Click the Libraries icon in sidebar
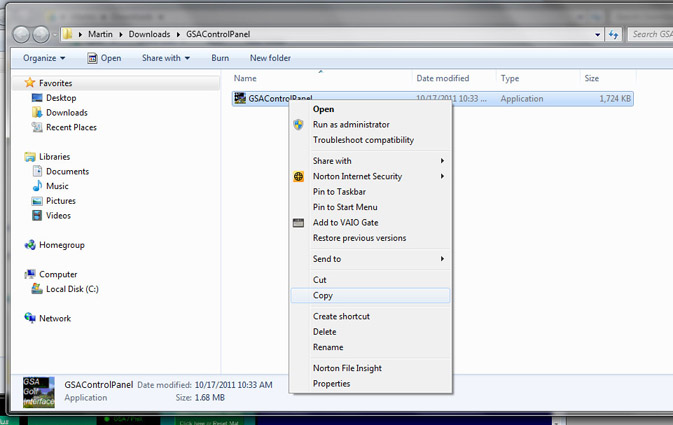The height and width of the screenshot is (425, 673). coord(30,157)
